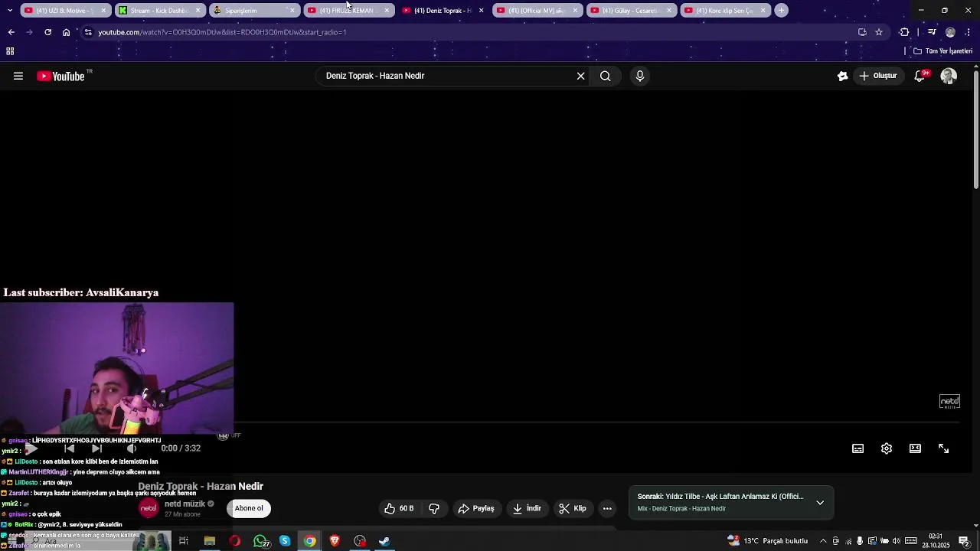Switch to the Gülay - Cesaretin tab
Viewport: 980px width, 551px height.
click(x=630, y=11)
